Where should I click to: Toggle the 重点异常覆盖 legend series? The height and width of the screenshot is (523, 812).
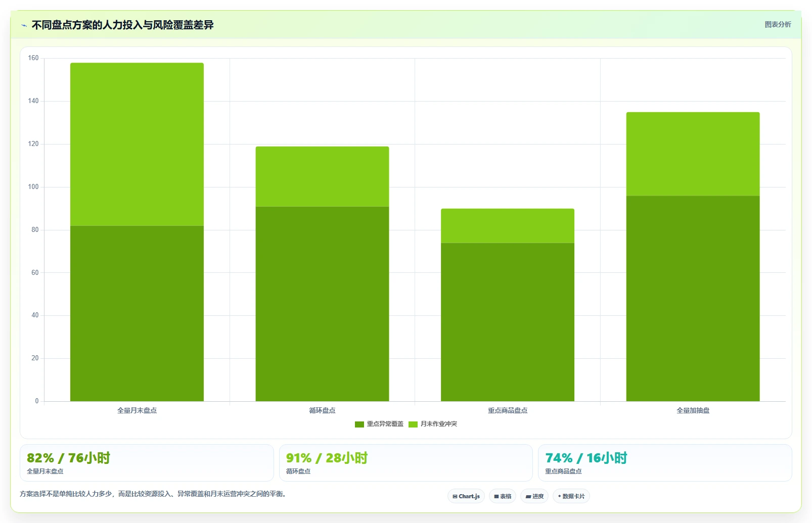pyautogui.click(x=379, y=424)
